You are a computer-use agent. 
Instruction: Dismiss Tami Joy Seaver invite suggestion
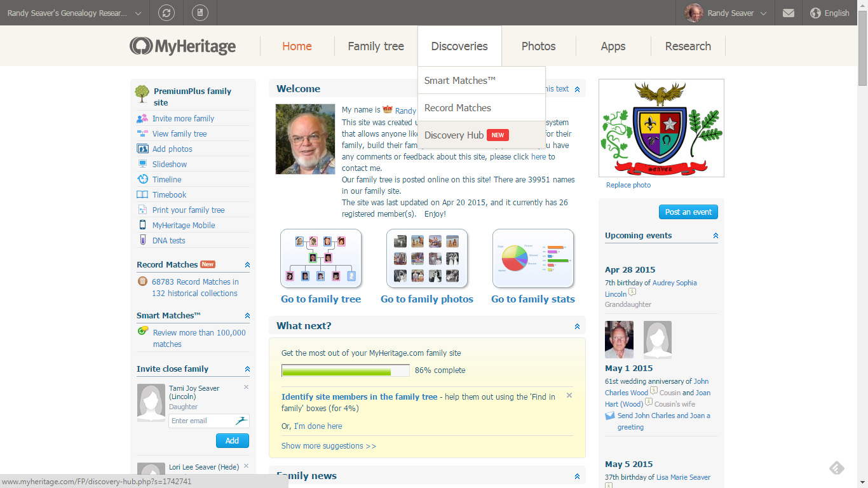coord(246,387)
